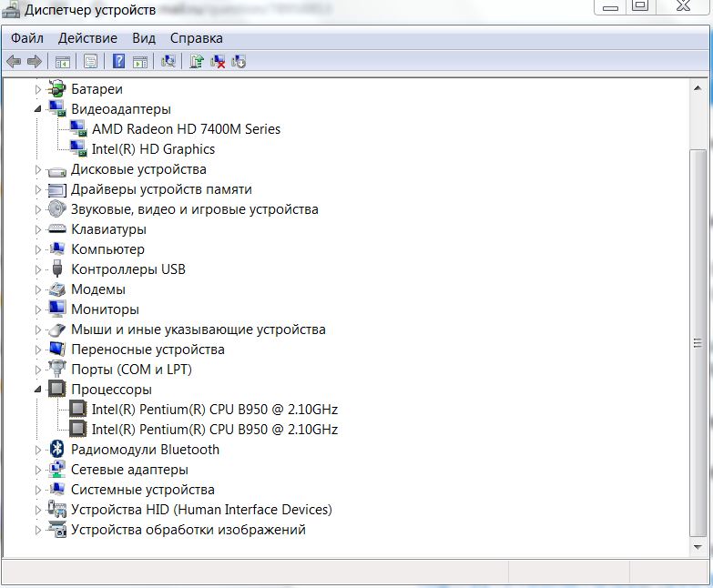Select the Intel(R) HD Graphics adapter icon
The width and height of the screenshot is (713, 588).
(x=78, y=148)
